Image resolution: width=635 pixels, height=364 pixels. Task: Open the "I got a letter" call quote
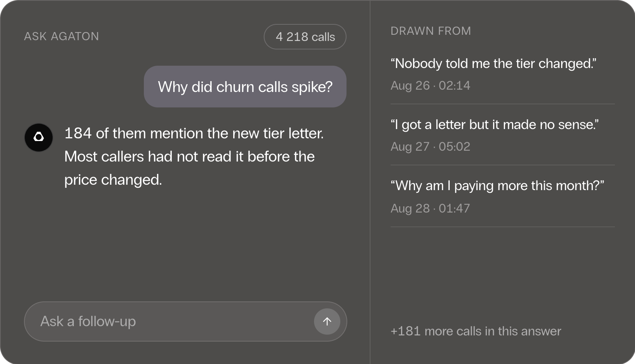pos(495,124)
